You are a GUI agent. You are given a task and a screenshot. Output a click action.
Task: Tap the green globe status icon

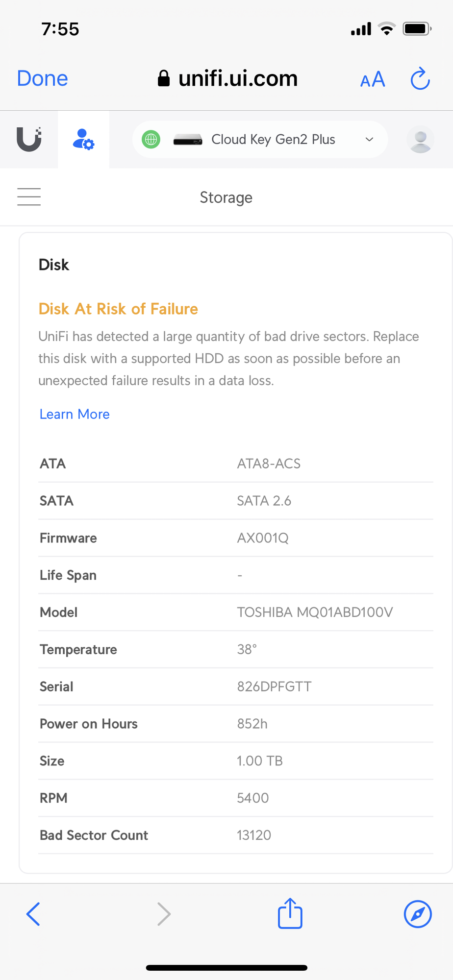(151, 139)
